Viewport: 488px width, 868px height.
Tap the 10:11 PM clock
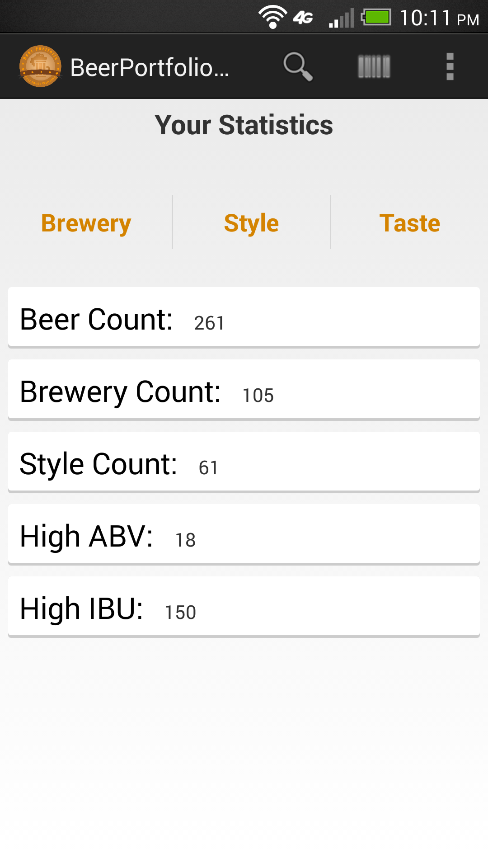pos(439,18)
